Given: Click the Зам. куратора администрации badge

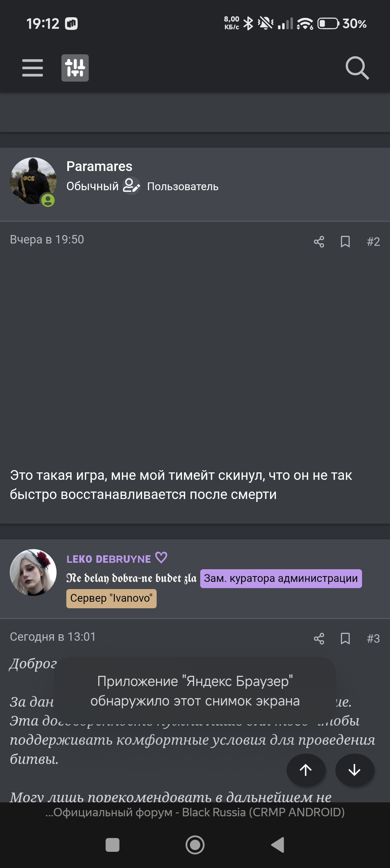Looking at the screenshot, I should pyautogui.click(x=281, y=579).
